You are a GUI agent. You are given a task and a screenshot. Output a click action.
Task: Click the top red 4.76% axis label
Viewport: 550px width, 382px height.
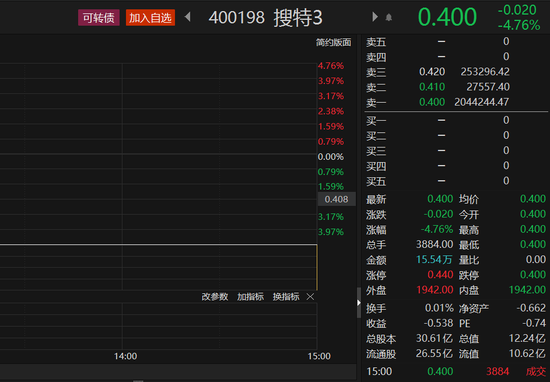pos(331,66)
